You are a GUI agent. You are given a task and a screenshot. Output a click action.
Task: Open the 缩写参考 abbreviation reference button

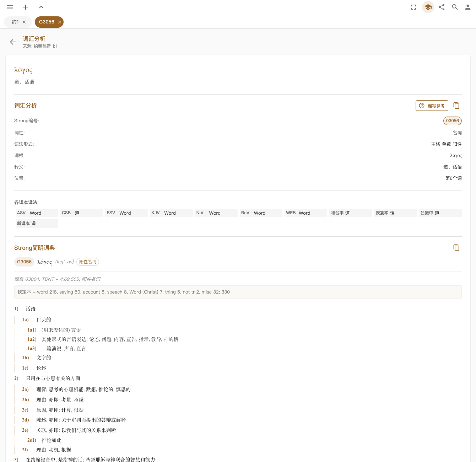point(432,106)
